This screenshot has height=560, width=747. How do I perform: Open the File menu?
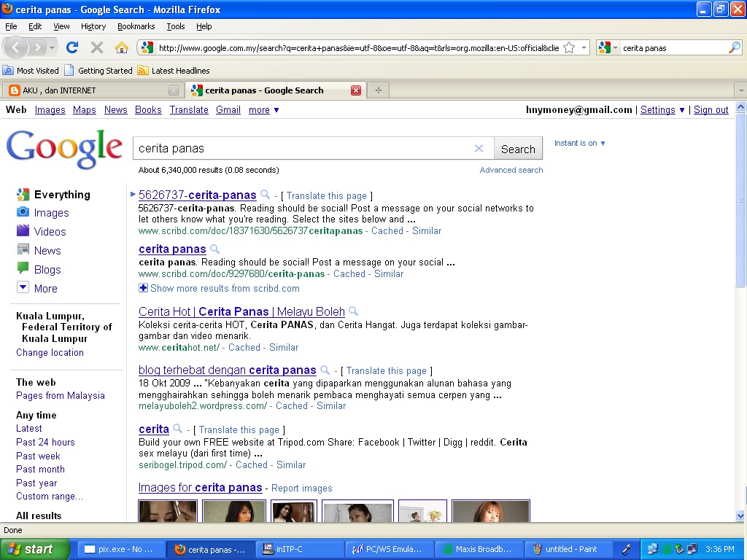click(x=11, y=26)
